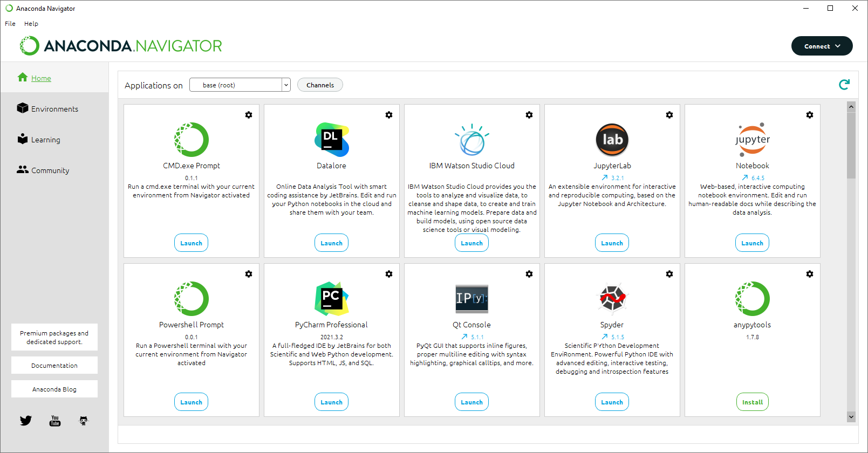Viewport: 868px width, 453px height.
Task: Open the YouTube social icon
Action: click(55, 421)
